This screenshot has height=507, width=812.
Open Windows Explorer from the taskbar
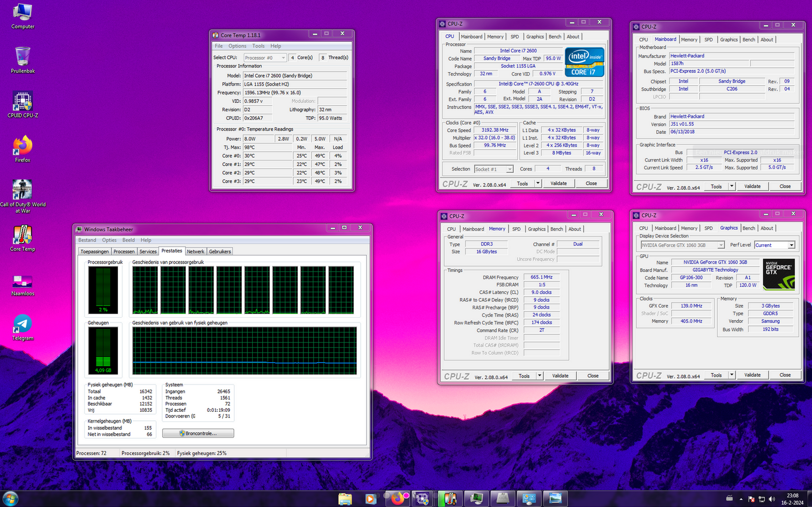(x=345, y=499)
